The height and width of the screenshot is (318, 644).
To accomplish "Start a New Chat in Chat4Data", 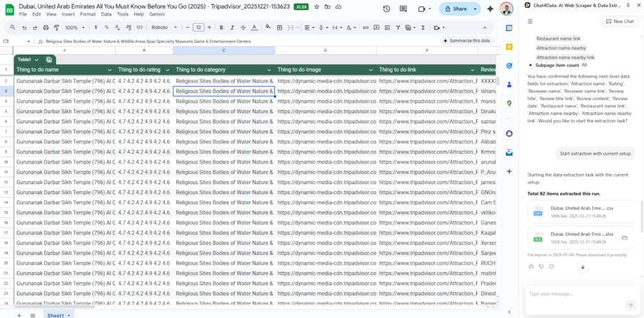I will pyautogui.click(x=619, y=21).
